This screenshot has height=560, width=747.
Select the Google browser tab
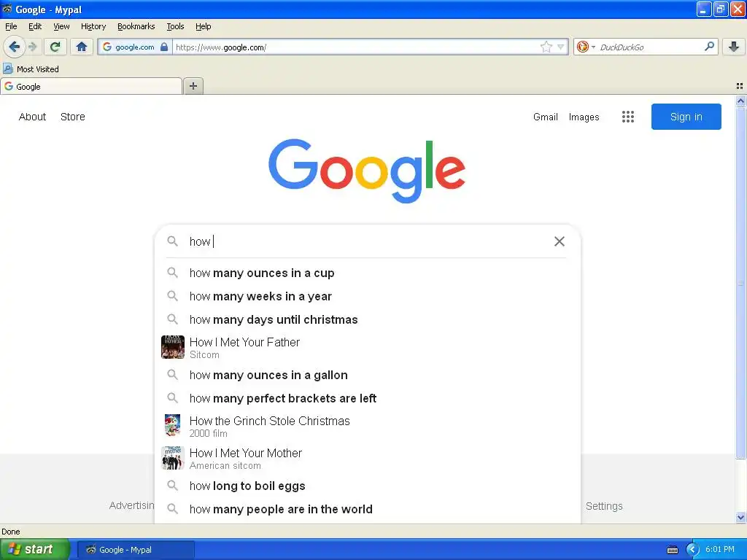click(x=91, y=87)
